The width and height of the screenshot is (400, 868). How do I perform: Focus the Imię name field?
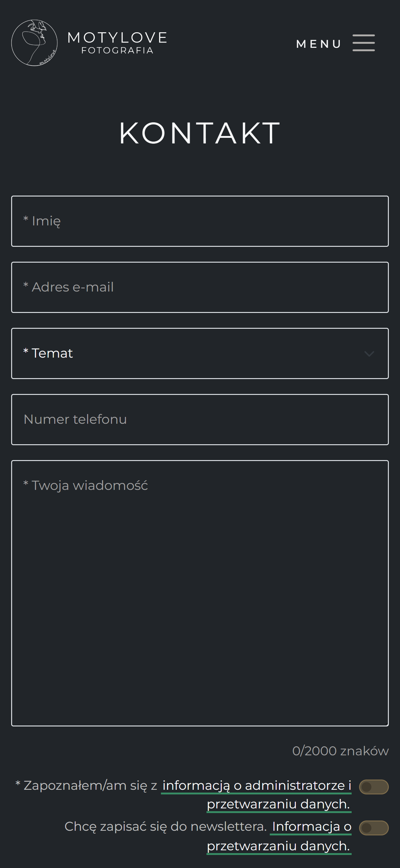(200, 221)
